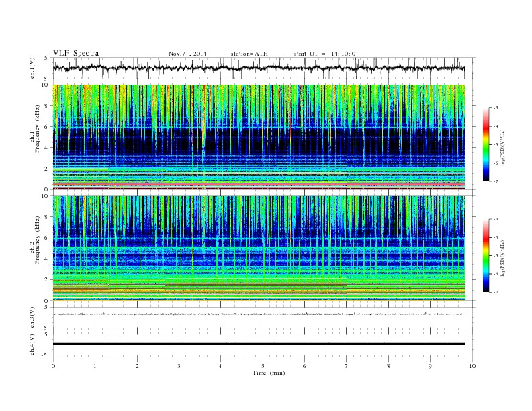Click the '6' kHz tick on ch.1 axis

tap(47, 127)
